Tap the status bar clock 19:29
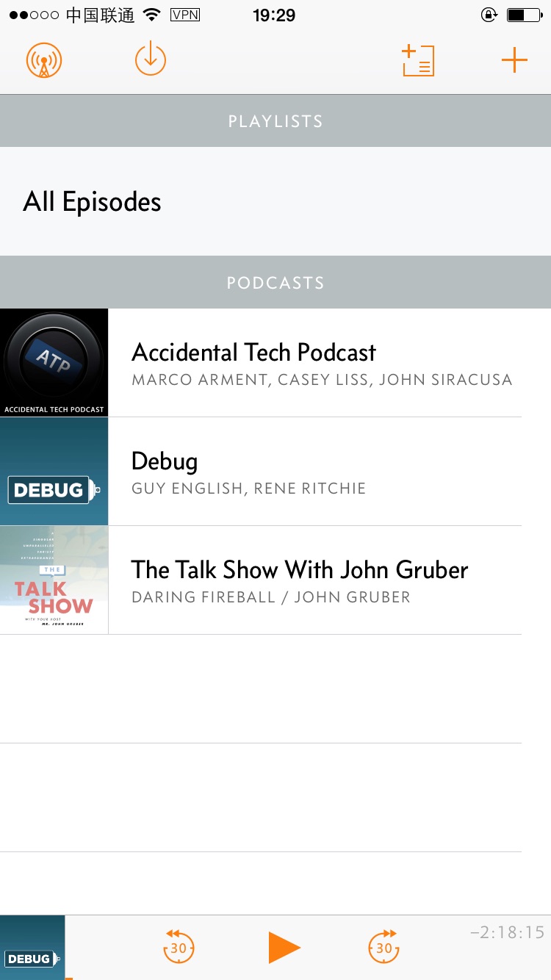The image size is (551, 980). [274, 15]
